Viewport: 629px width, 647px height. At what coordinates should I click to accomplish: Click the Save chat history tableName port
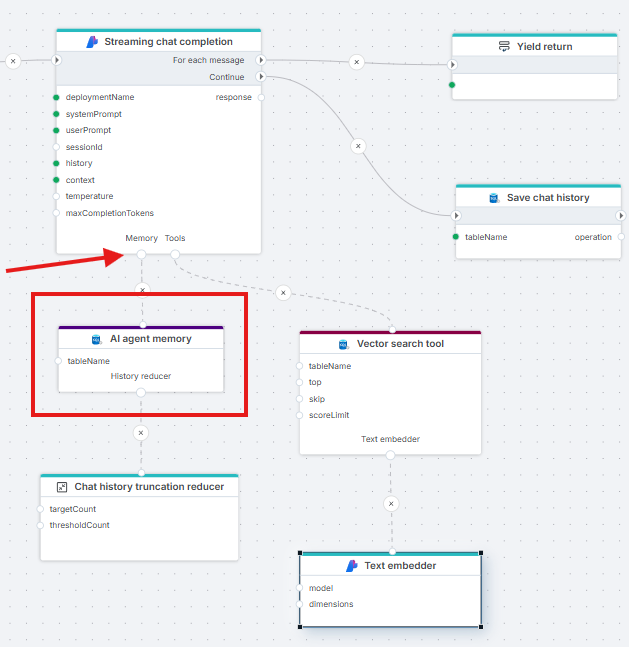[456, 237]
